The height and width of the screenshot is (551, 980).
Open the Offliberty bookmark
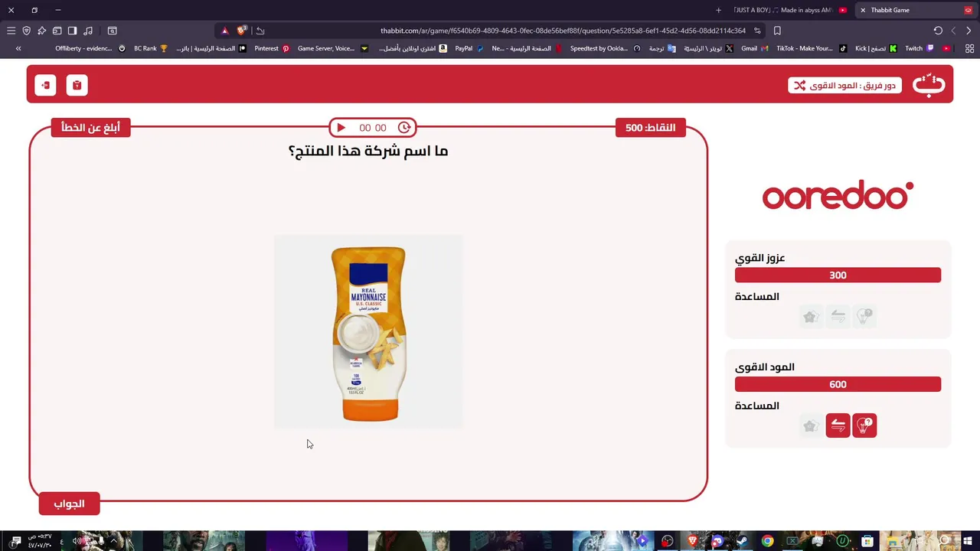pyautogui.click(x=90, y=48)
